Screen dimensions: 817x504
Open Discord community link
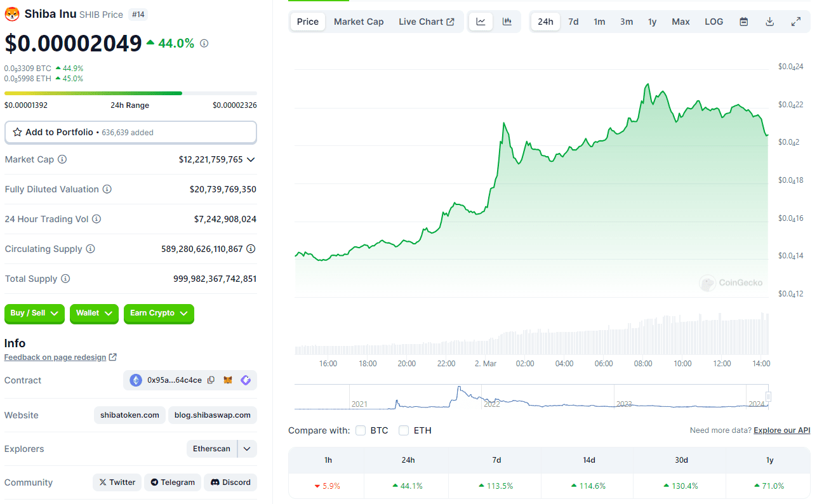[x=230, y=482]
